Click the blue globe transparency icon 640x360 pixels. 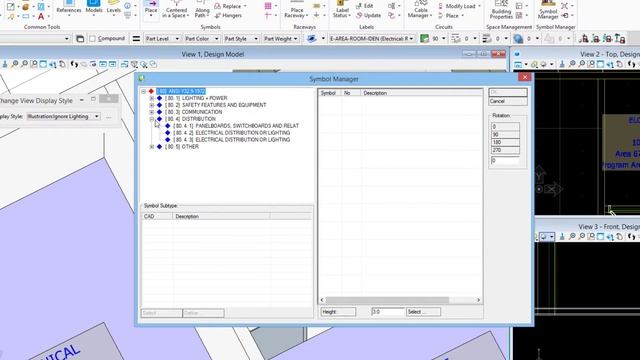click(x=518, y=39)
